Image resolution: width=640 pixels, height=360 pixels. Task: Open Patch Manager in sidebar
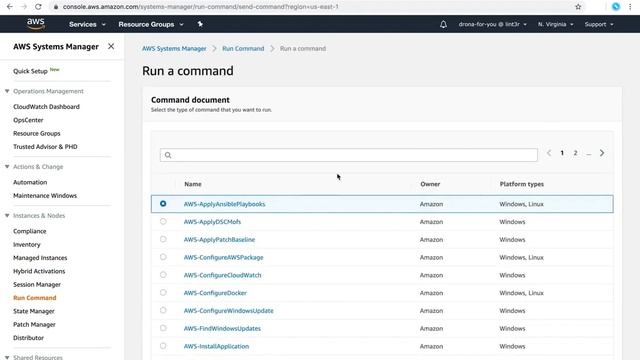[34, 324]
